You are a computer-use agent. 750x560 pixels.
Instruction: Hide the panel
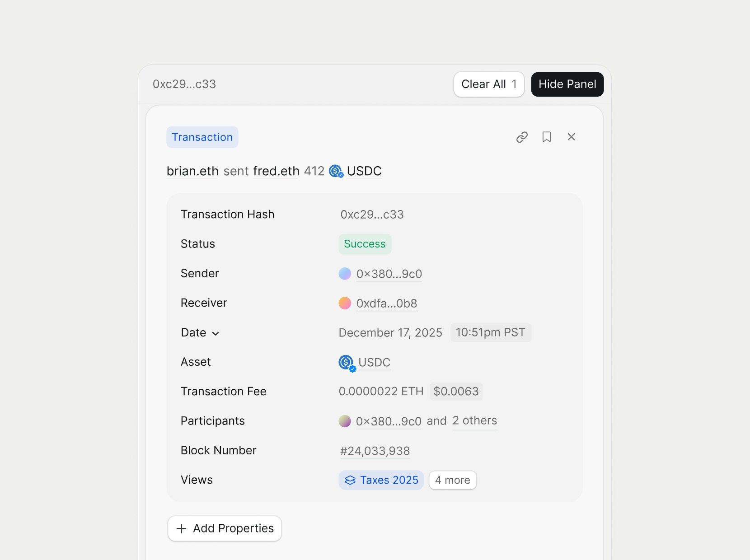(567, 84)
